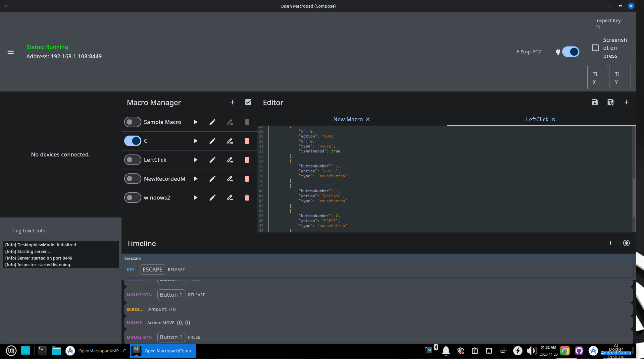644x359 pixels.
Task: Click the ESCAPE trigger key button
Action: (x=152, y=269)
